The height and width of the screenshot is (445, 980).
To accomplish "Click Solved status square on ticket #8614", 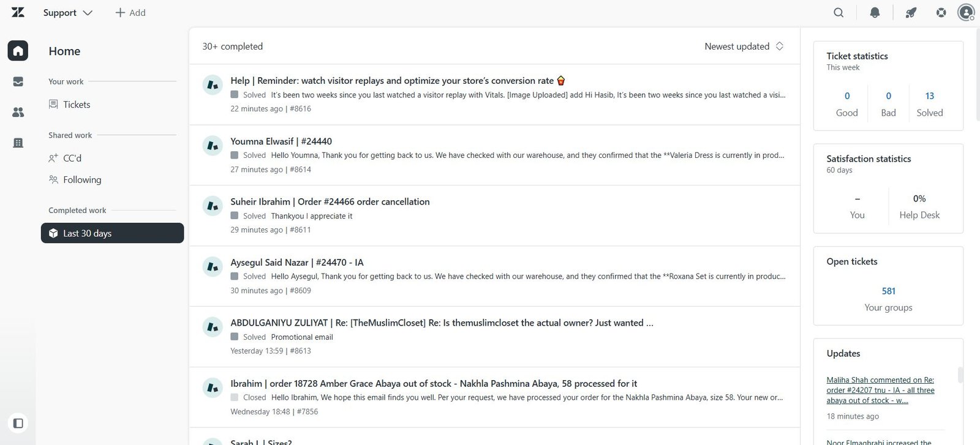I will 235,155.
